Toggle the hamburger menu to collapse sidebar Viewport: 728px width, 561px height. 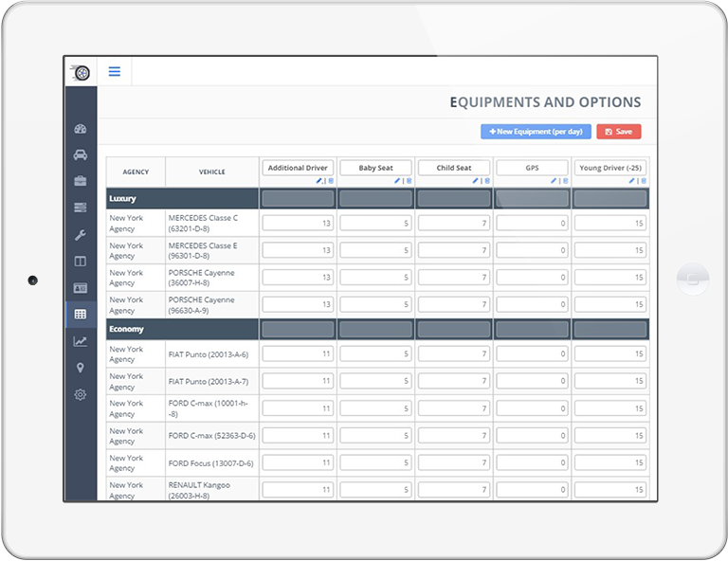pos(115,71)
